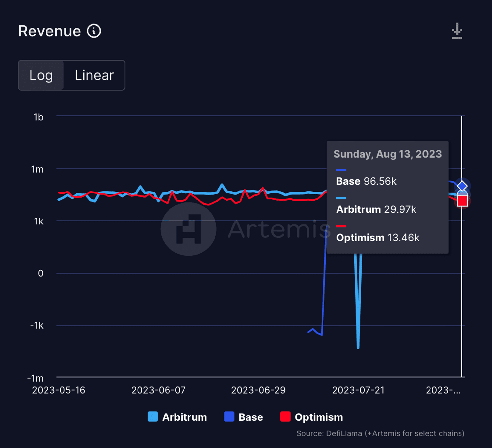Click the download chart icon
Viewport: 492px width, 448px height.
[457, 31]
